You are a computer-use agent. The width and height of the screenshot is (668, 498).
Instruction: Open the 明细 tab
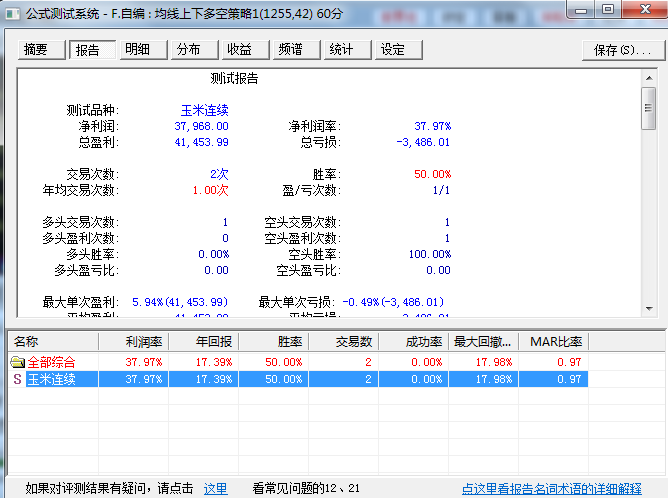click(x=139, y=50)
